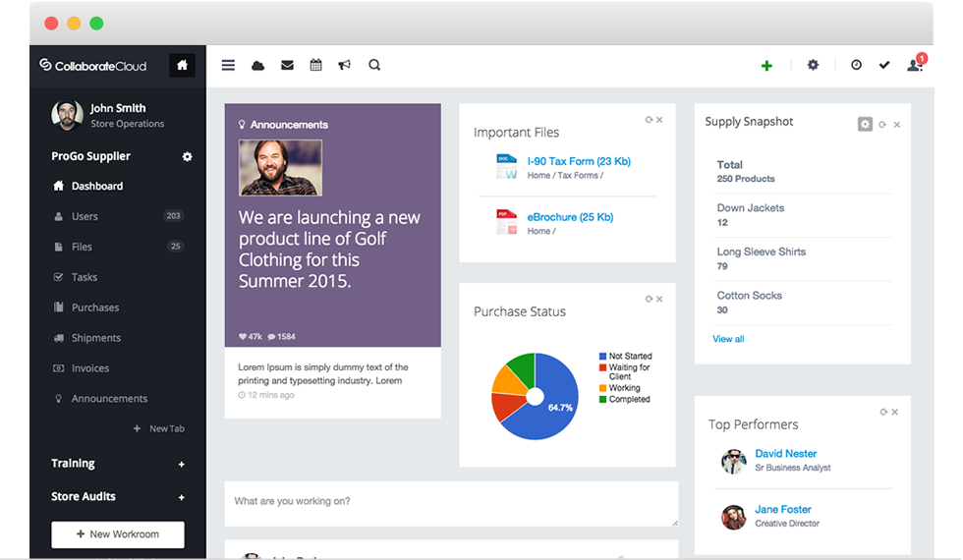Click John Smith's profile avatar
This screenshot has height=560, width=963.
tap(67, 115)
